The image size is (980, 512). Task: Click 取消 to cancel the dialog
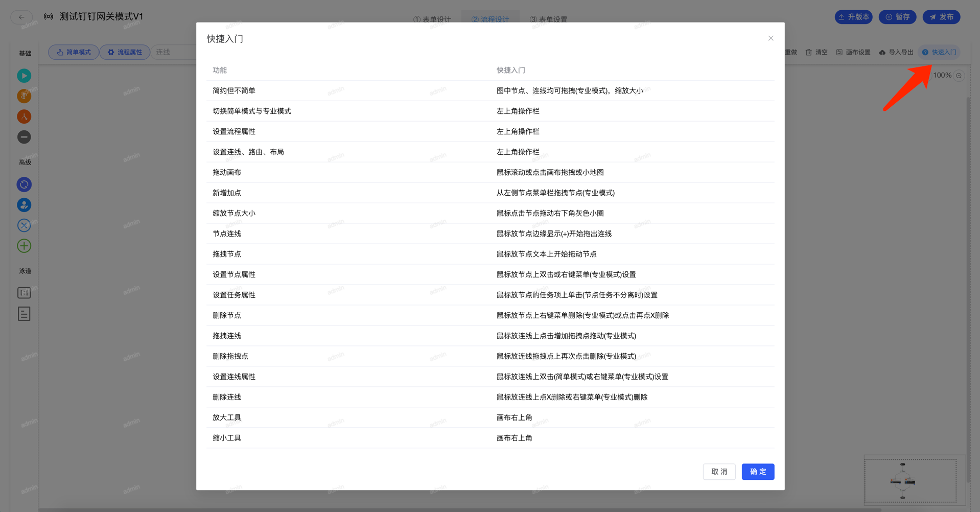[x=719, y=472]
